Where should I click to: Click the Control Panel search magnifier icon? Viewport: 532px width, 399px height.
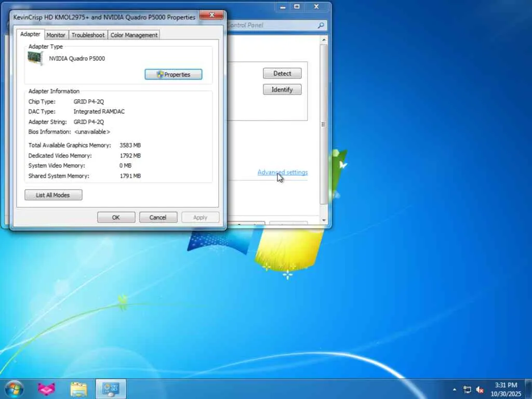click(321, 25)
